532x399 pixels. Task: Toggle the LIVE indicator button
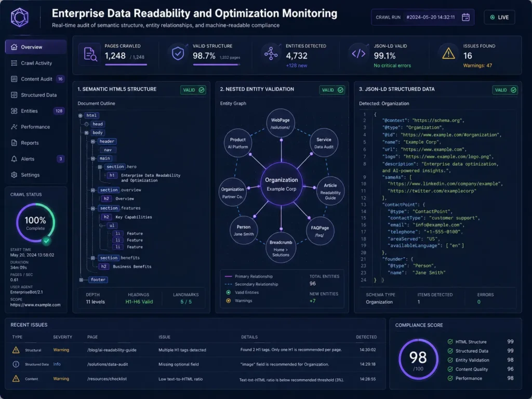coord(499,17)
